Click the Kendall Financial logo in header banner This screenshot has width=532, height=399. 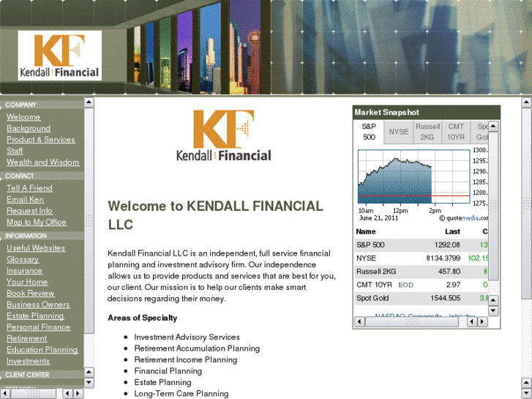coord(60,56)
